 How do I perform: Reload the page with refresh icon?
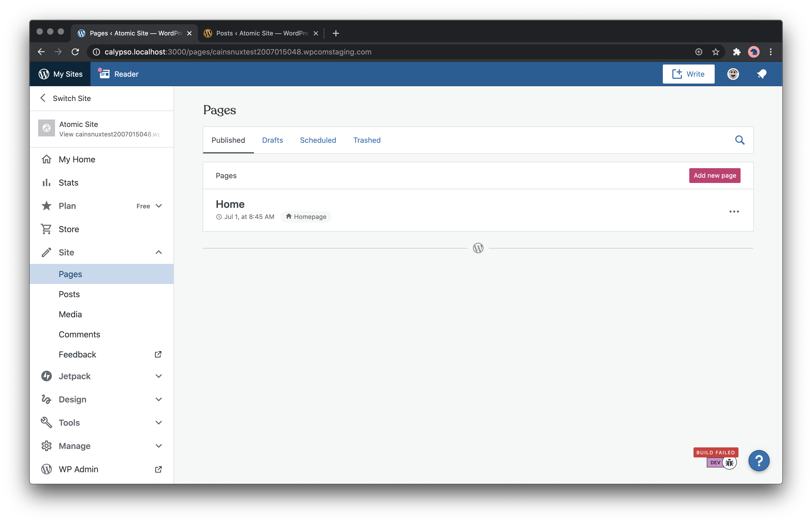pos(75,52)
